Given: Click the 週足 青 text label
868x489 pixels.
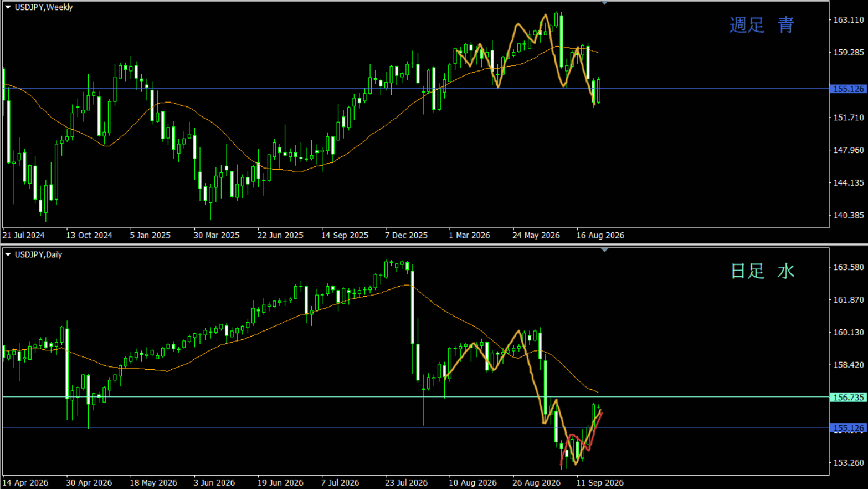Looking at the screenshot, I should point(762,25).
